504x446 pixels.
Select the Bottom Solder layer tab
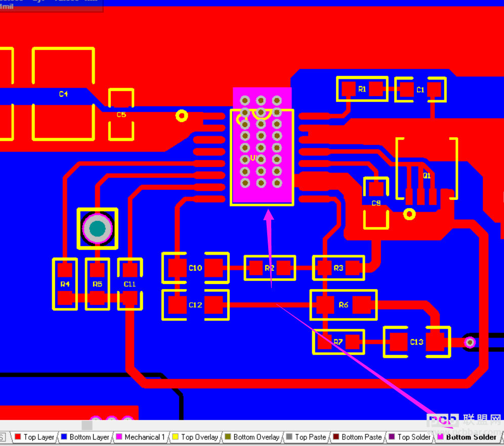[x=468, y=437]
